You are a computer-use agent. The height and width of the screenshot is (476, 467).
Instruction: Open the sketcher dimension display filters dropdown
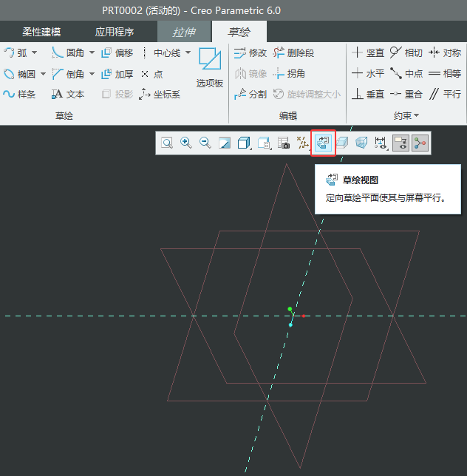[381, 143]
